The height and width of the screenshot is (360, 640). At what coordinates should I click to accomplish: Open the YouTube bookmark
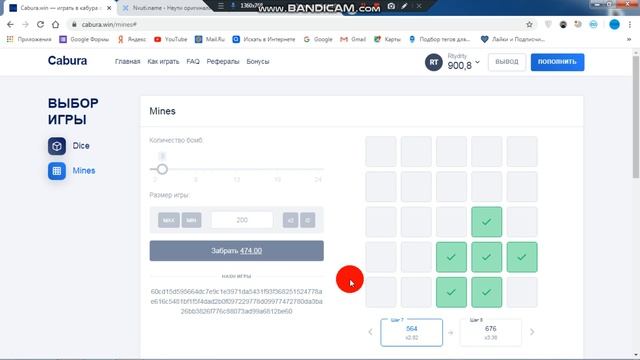tap(171, 39)
